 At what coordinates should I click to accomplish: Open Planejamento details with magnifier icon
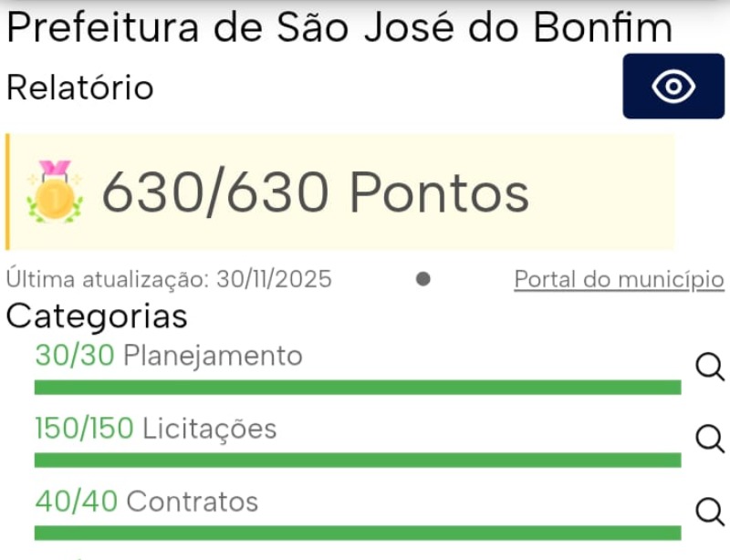click(x=709, y=367)
